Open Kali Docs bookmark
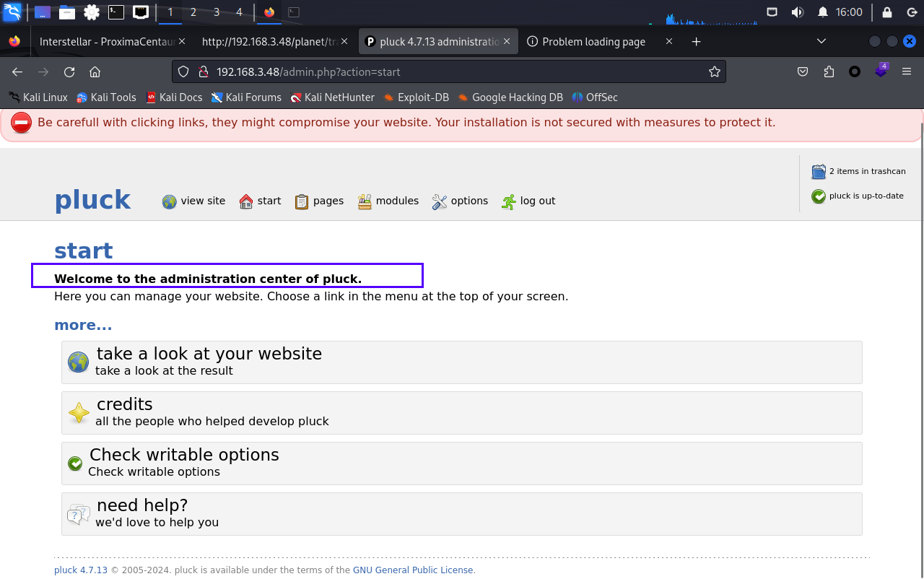The height and width of the screenshot is (579, 924). (174, 97)
